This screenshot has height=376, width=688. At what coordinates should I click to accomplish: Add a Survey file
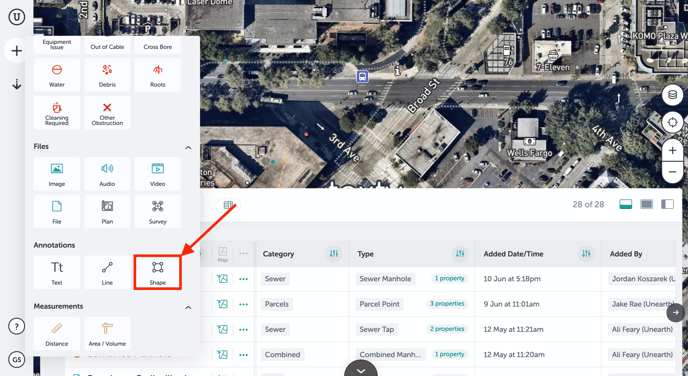[158, 211]
